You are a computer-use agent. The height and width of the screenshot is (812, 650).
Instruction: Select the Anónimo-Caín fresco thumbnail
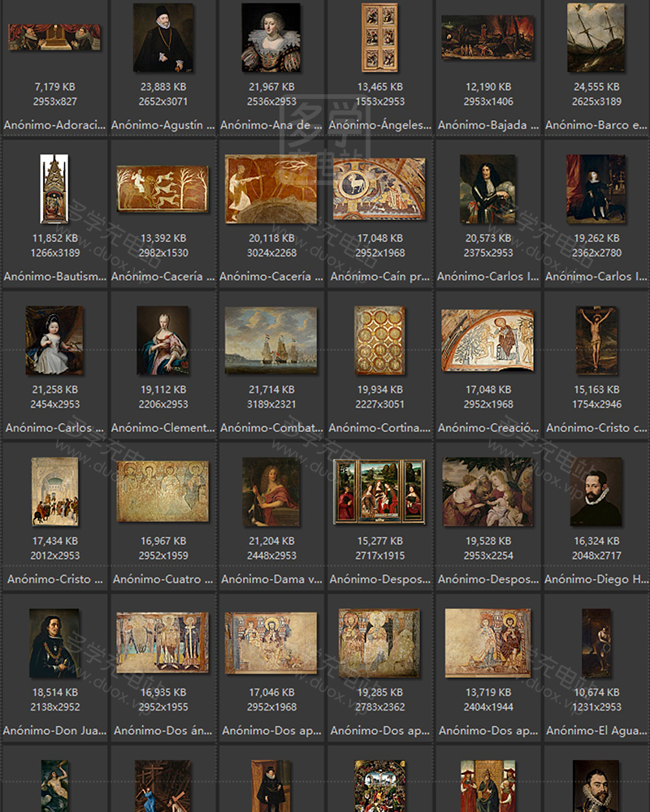tap(379, 188)
